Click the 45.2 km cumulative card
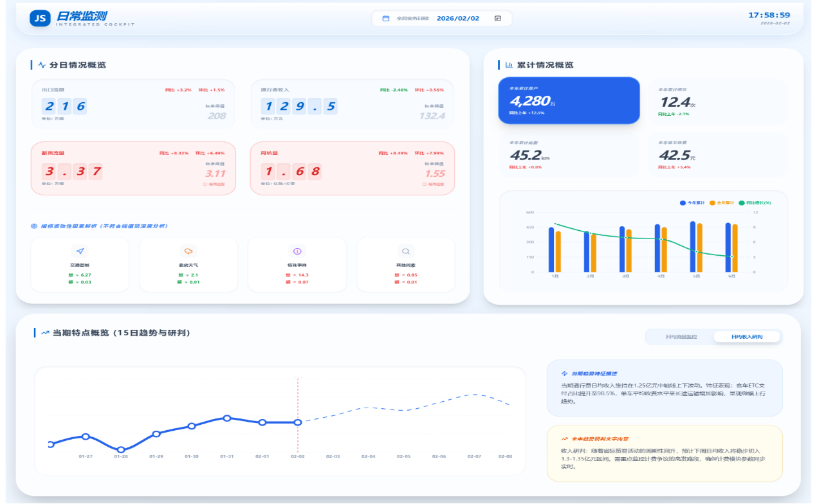Image resolution: width=817 pixels, height=504 pixels. [x=569, y=155]
